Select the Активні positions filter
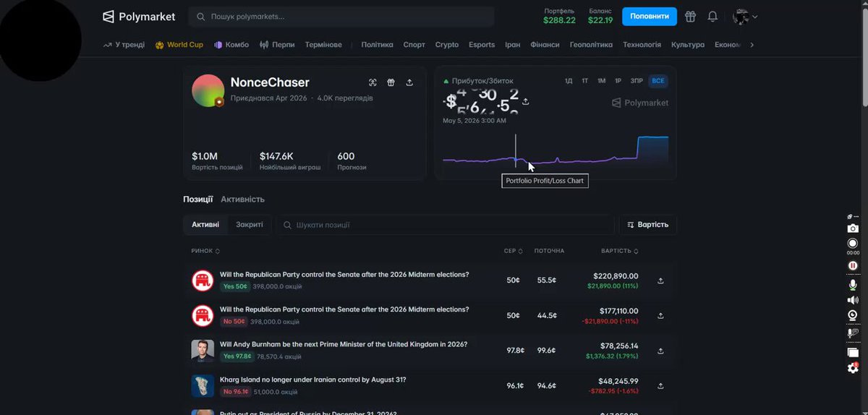The image size is (868, 415). coord(205,225)
